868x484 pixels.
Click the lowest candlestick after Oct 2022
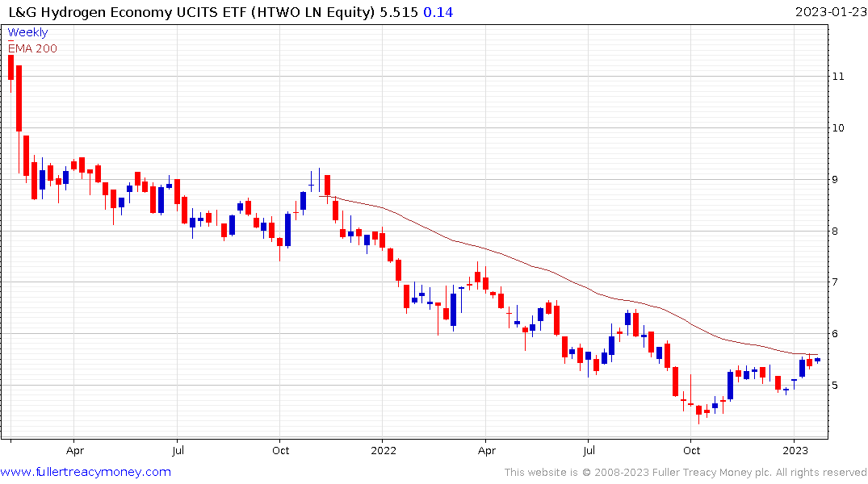698,414
